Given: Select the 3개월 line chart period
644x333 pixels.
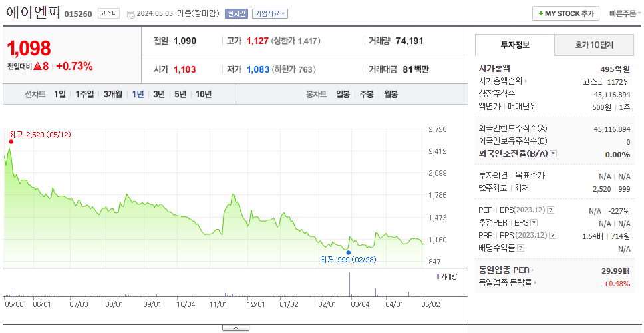Looking at the screenshot, I should (112, 94).
